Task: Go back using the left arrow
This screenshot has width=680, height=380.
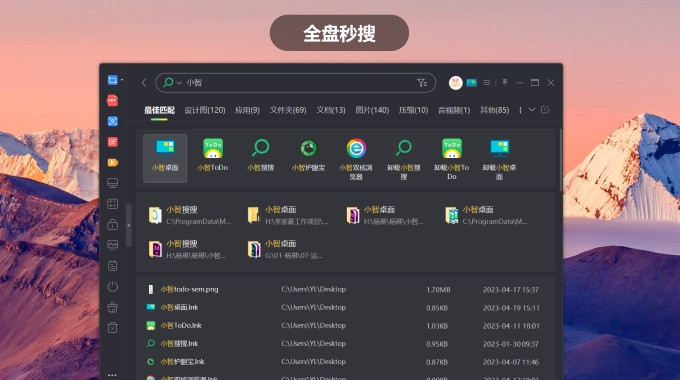Action: [144, 83]
